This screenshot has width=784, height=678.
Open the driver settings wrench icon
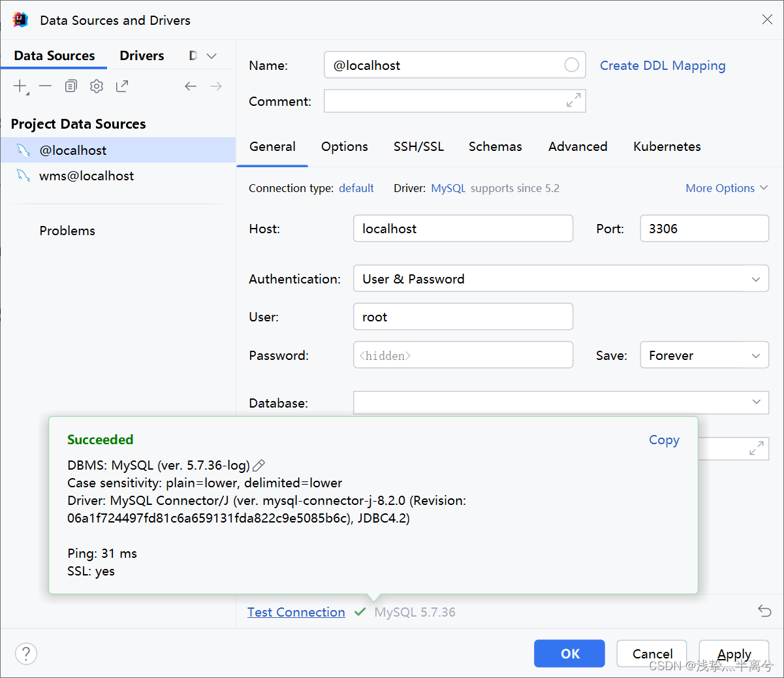[x=97, y=86]
